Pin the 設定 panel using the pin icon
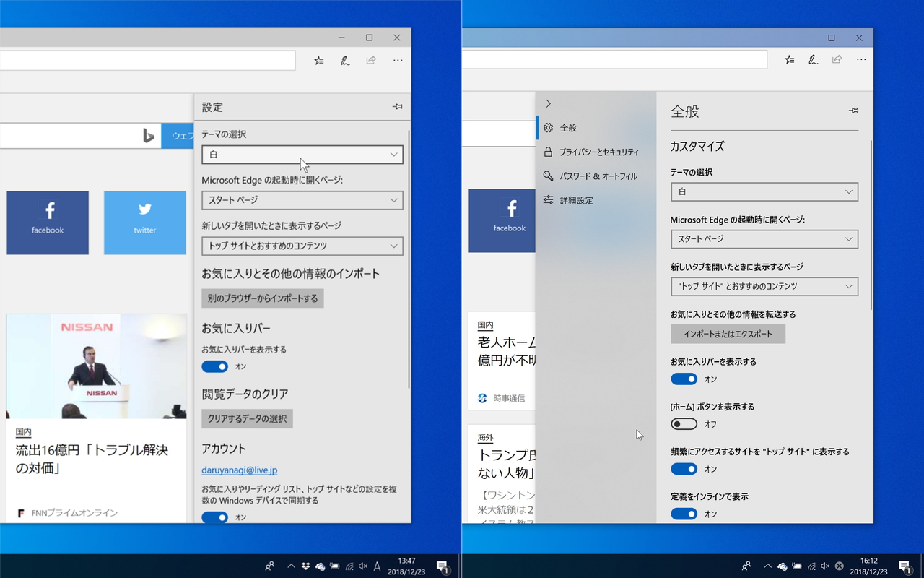Screen dimensions: 924x578 coord(397,106)
